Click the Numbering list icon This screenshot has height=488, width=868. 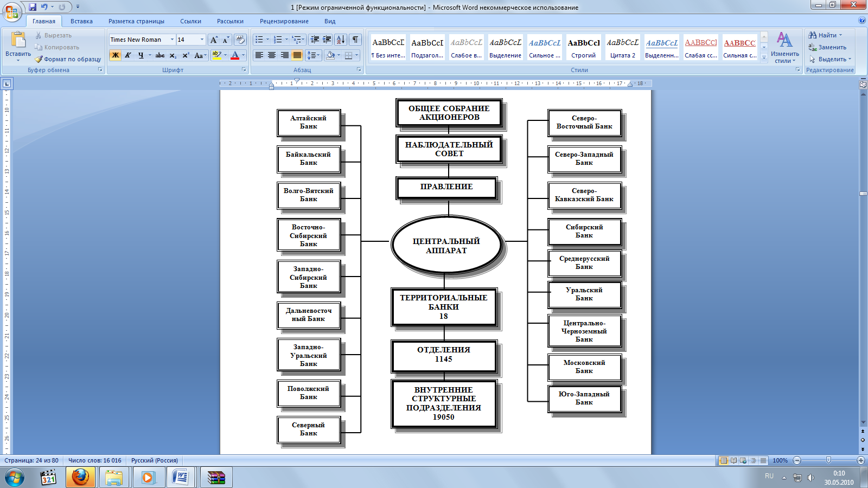[278, 40]
